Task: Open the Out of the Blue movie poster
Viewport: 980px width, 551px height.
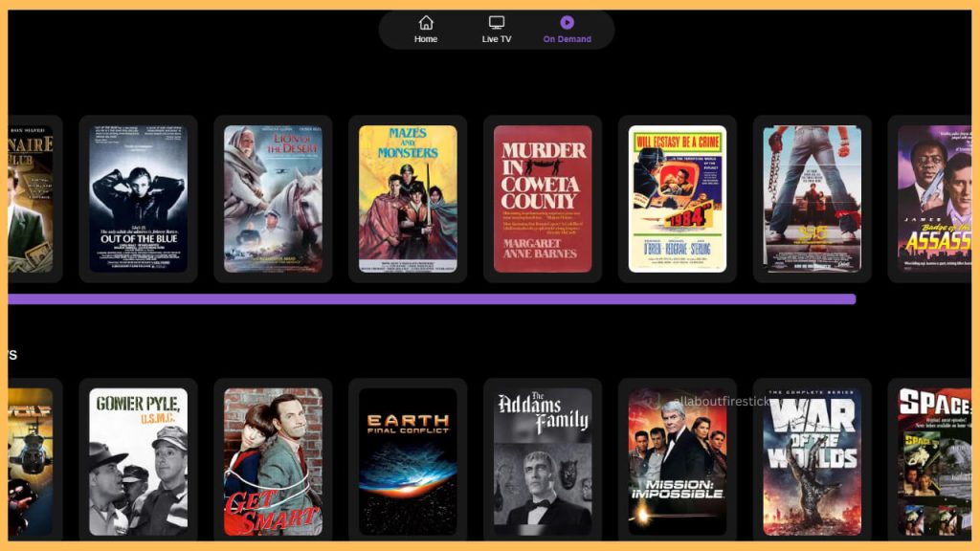Action: (137, 197)
